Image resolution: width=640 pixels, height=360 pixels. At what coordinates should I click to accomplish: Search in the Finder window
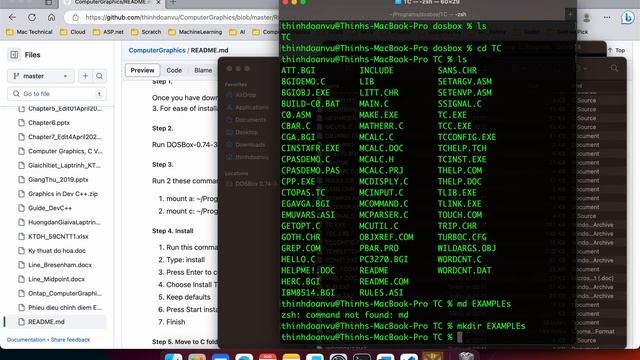click(614, 69)
